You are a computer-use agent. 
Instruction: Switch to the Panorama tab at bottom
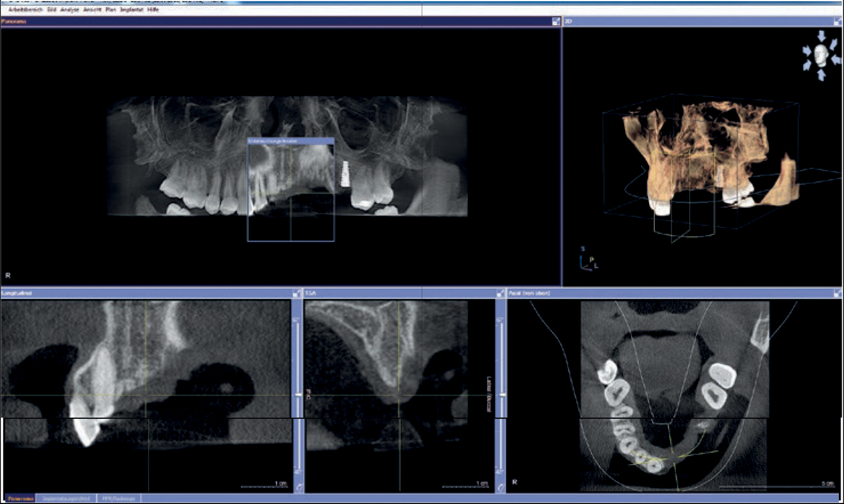20,498
